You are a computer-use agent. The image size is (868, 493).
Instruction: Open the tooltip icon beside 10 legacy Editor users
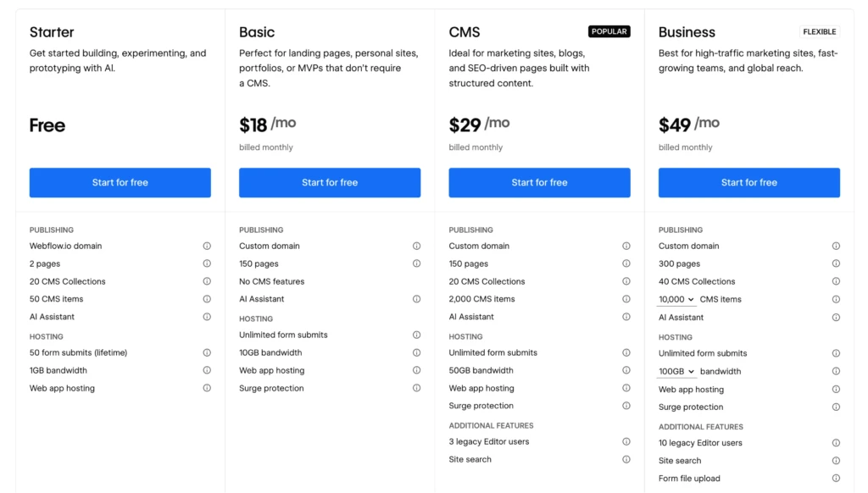click(836, 442)
